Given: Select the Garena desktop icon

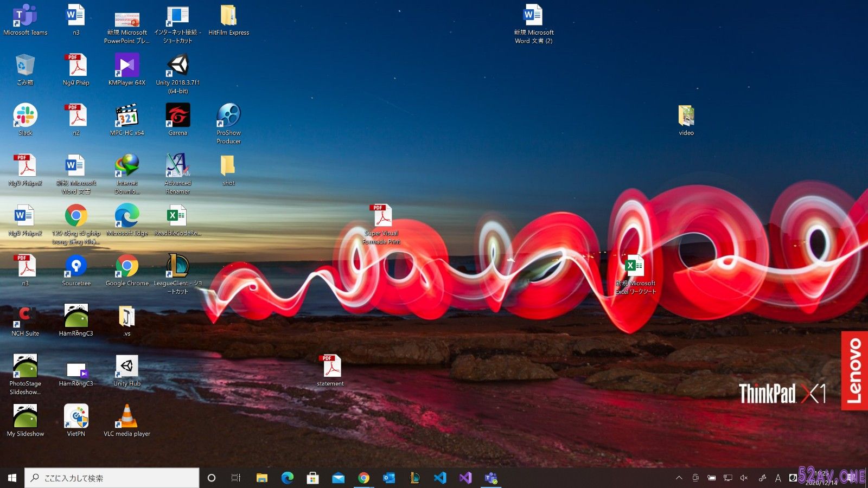Looking at the screenshot, I should 178,116.
